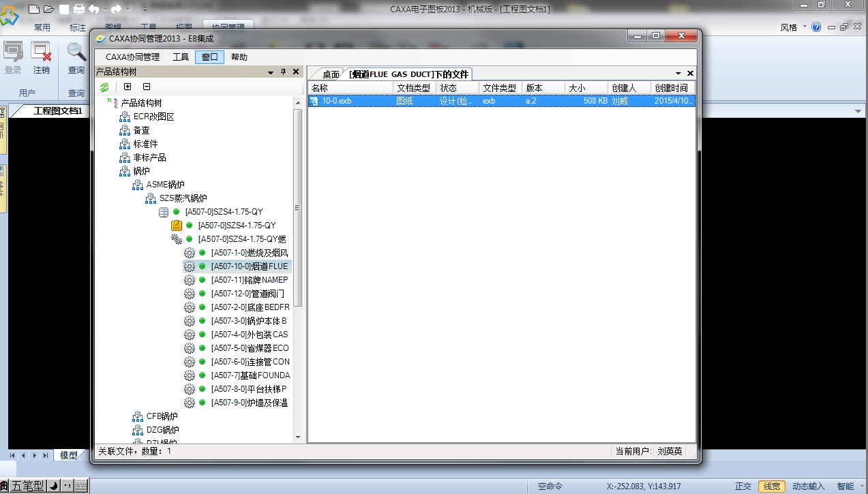Click the 五笔型 input method label
Viewport: 868px width, 494px height.
click(28, 486)
